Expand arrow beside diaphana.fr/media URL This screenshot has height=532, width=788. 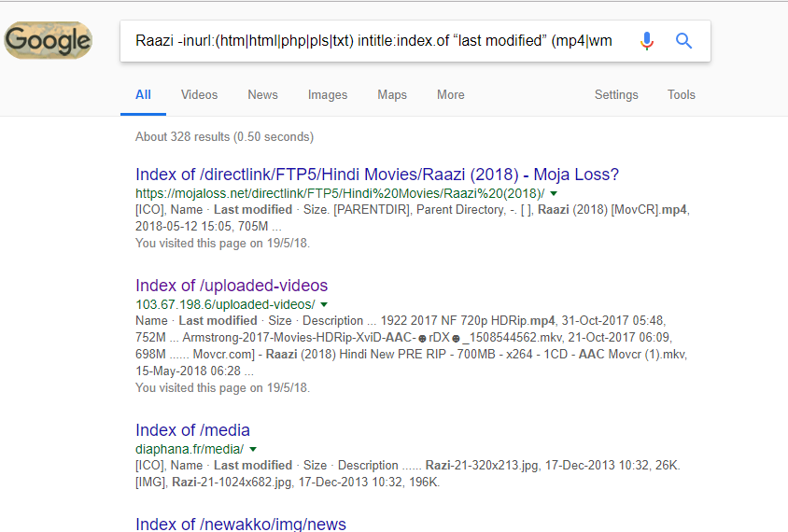pyautogui.click(x=253, y=449)
